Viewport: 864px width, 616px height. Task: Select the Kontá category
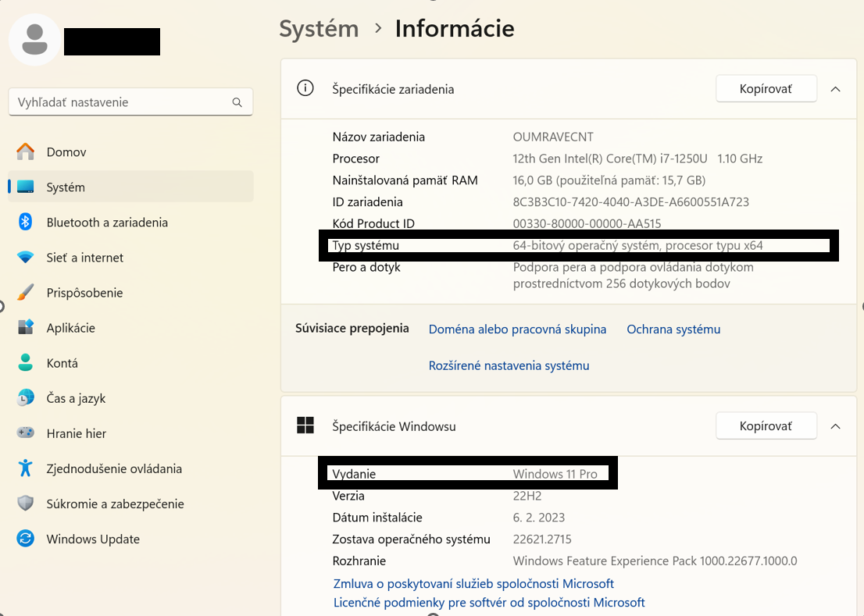pos(130,363)
